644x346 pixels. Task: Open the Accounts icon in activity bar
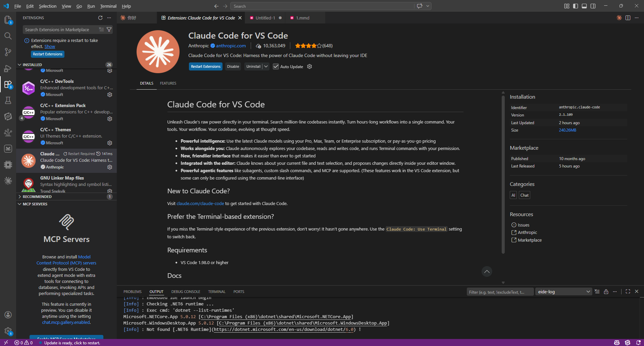click(x=8, y=315)
